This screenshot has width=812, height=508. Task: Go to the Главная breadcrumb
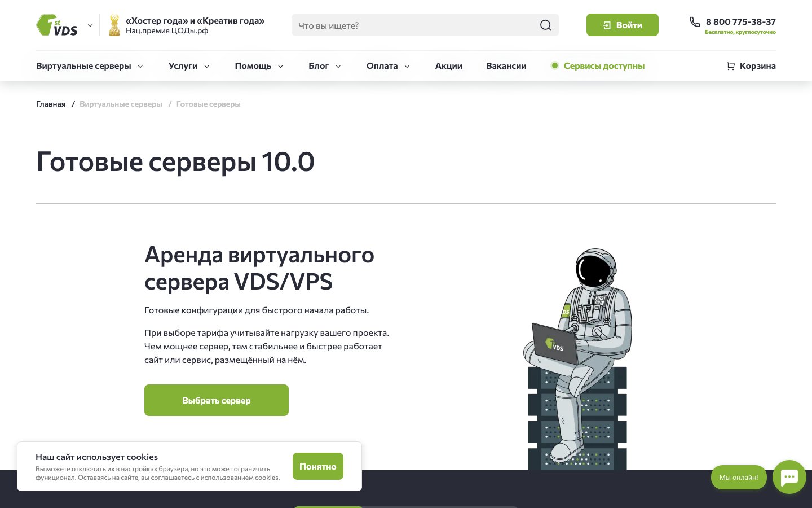point(51,104)
